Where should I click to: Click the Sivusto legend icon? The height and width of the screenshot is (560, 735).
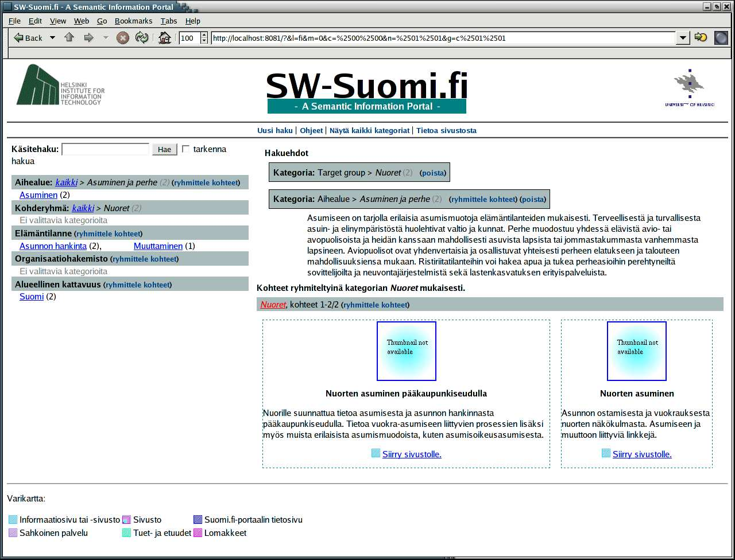(x=127, y=520)
